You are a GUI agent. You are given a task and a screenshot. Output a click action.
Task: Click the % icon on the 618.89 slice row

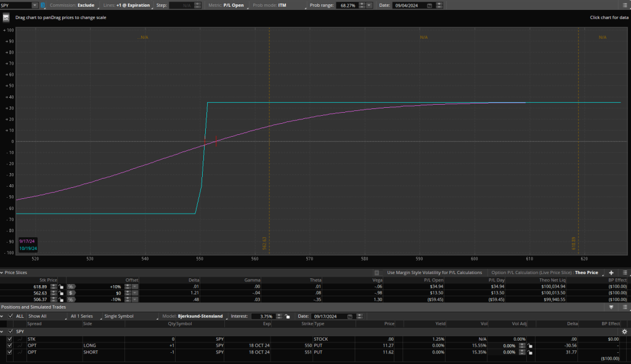click(x=70, y=286)
